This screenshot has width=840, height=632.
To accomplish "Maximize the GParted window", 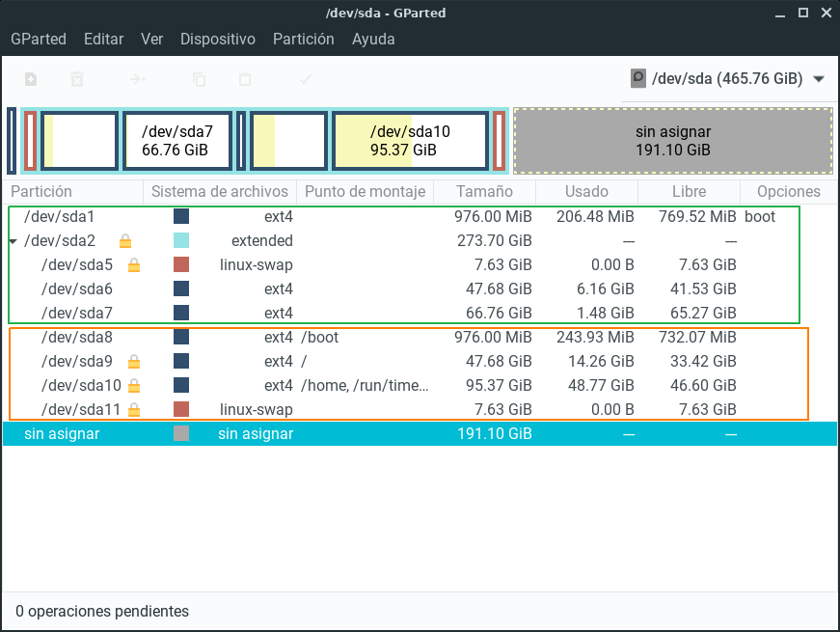I will (803, 13).
